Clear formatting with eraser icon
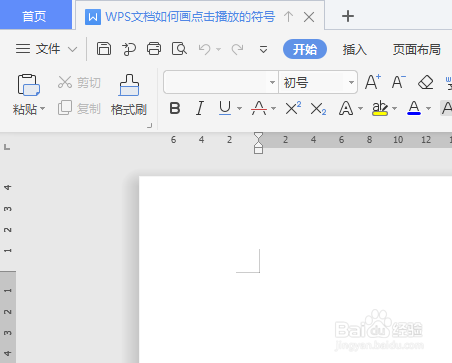 pos(425,82)
